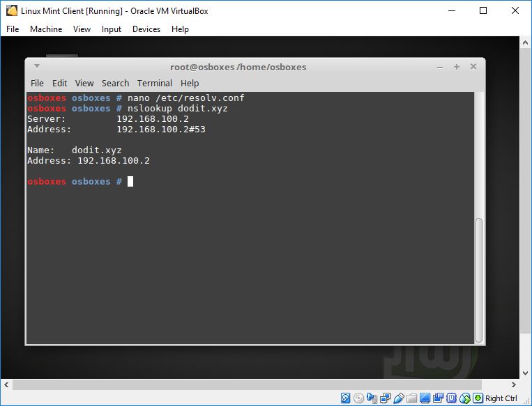Open the terminal Edit menu
Viewport: 532px width, 406px height.
[59, 83]
